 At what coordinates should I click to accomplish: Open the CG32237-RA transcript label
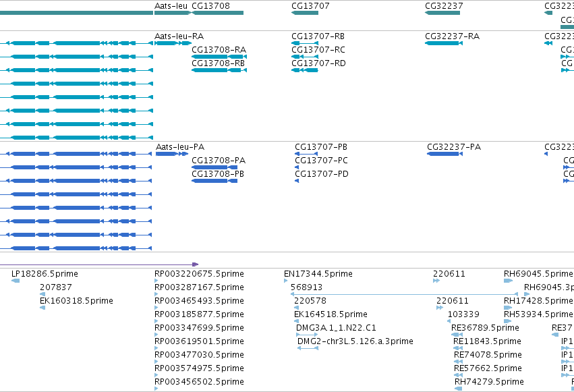453,36
